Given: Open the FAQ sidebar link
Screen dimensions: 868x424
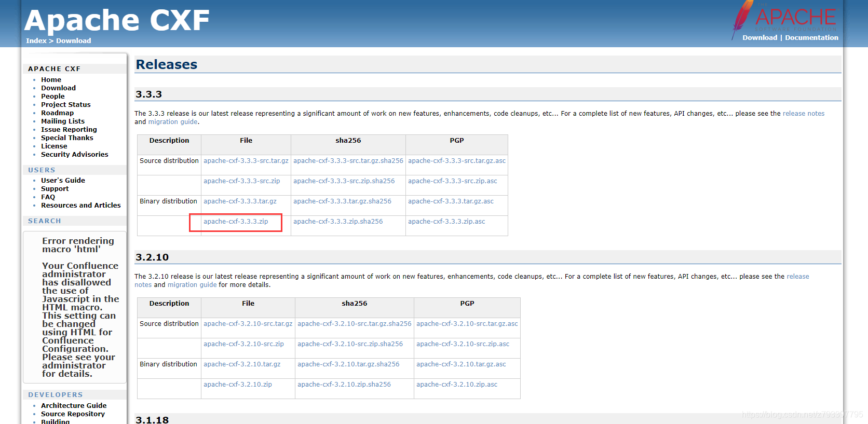Looking at the screenshot, I should [48, 197].
